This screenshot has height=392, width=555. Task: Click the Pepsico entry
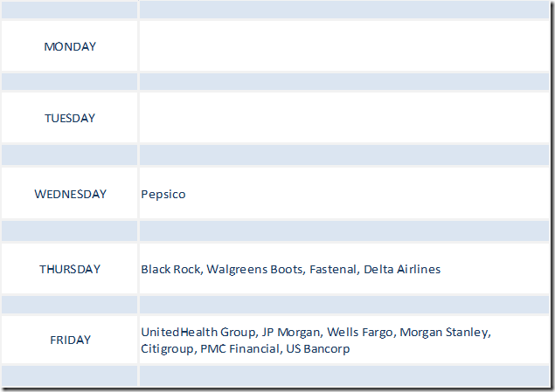click(x=163, y=194)
